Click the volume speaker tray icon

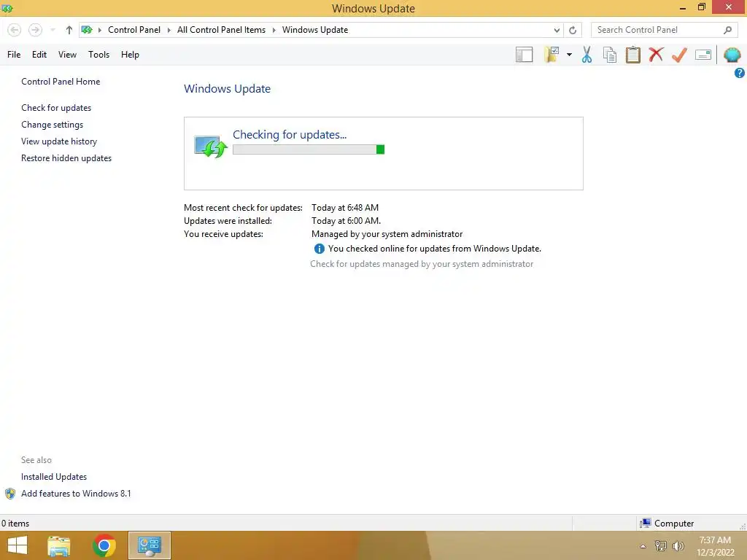click(x=678, y=546)
